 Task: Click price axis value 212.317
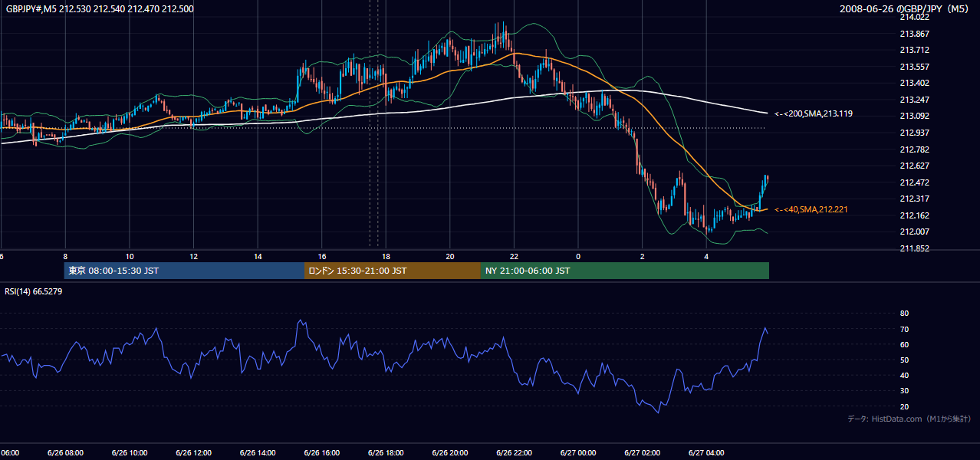913,199
